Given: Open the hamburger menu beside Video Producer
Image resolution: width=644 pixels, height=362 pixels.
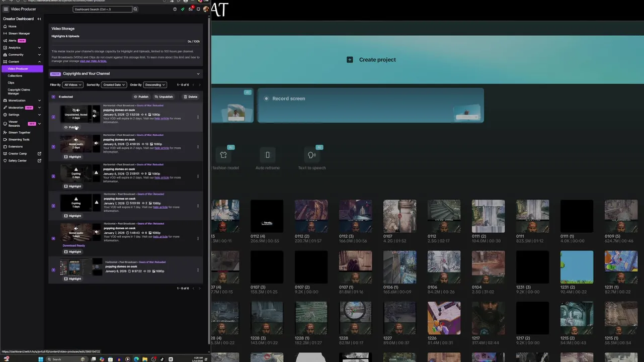Looking at the screenshot, I should 6,9.
